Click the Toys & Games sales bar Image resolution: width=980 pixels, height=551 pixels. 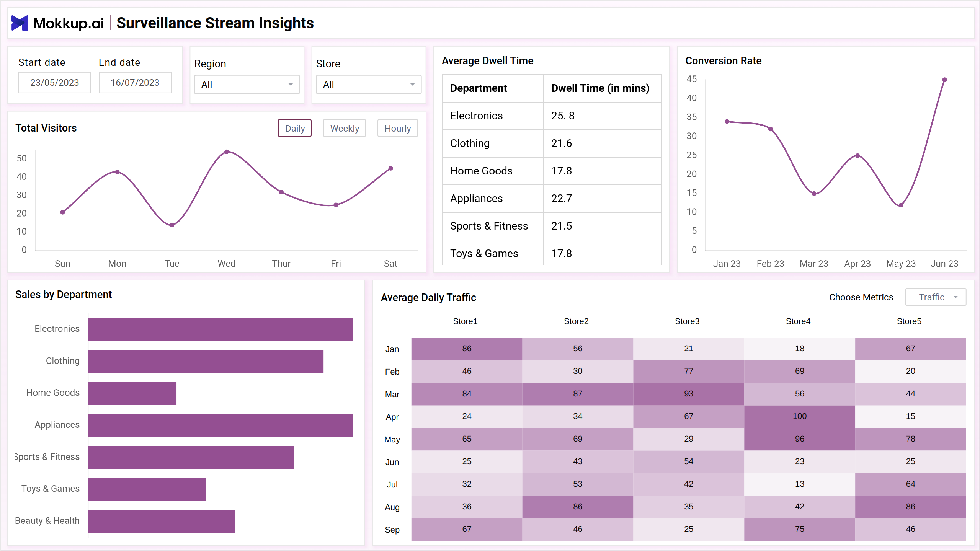147,489
